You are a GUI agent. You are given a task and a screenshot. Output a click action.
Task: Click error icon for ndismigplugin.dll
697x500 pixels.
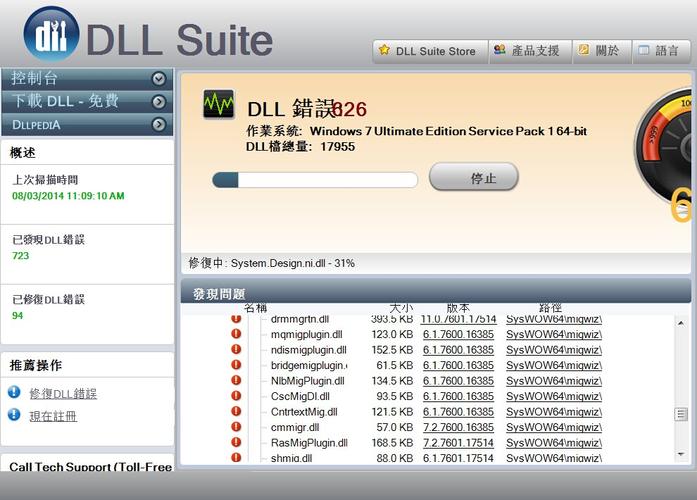236,349
